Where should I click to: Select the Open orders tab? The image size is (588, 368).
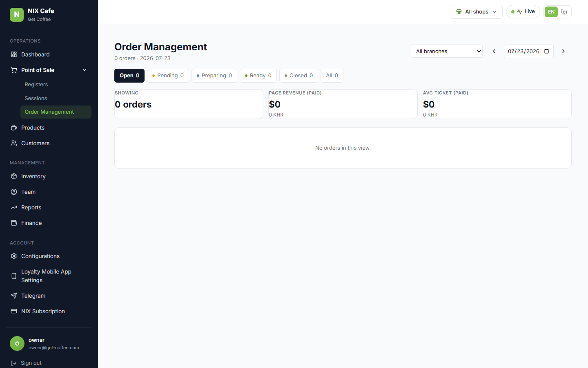[x=129, y=76]
